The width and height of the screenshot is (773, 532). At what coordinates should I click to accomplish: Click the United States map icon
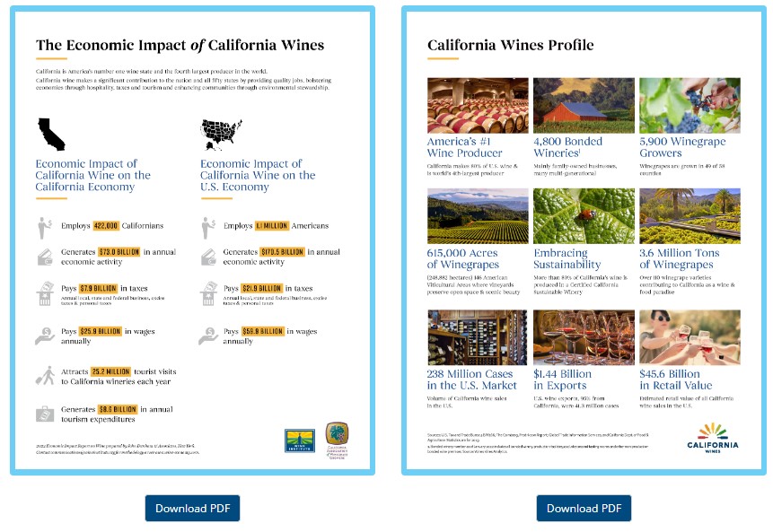pos(221,134)
